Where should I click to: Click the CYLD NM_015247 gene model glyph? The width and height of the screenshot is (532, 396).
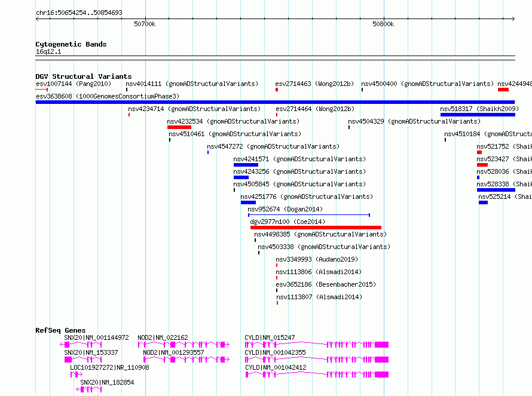pos(317,345)
